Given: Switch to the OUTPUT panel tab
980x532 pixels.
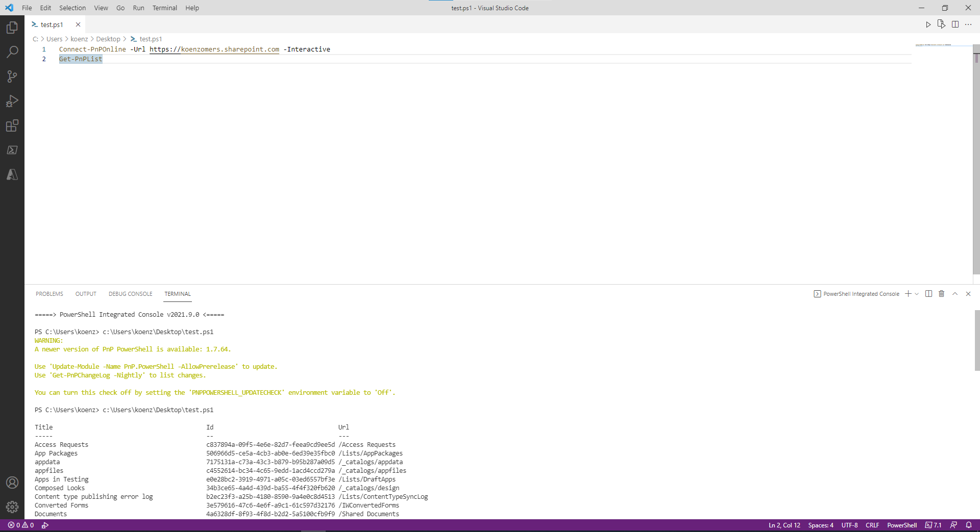Looking at the screenshot, I should point(86,294).
